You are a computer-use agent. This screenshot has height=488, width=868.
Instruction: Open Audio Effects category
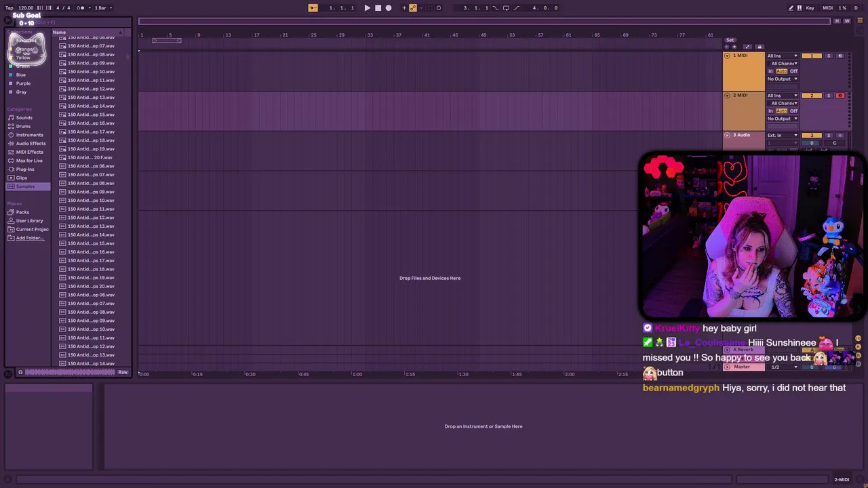(x=31, y=144)
